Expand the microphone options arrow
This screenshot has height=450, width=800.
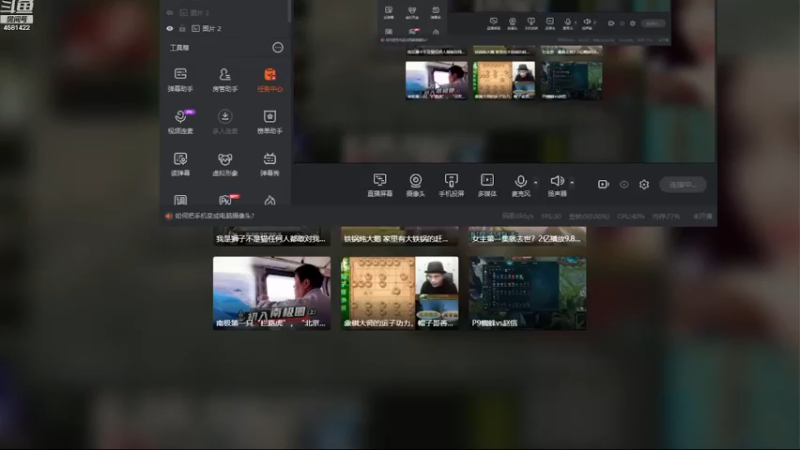(535, 182)
